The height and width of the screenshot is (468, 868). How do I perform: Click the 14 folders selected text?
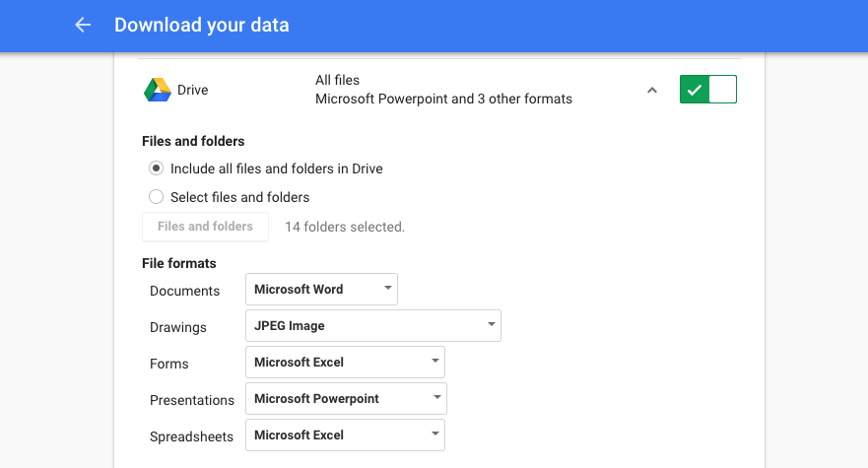coord(345,227)
